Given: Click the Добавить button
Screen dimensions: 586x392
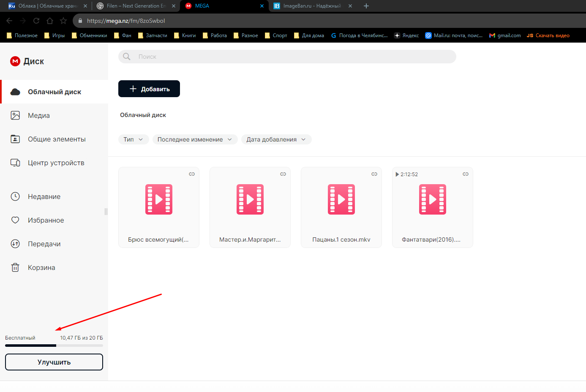Looking at the screenshot, I should (149, 89).
